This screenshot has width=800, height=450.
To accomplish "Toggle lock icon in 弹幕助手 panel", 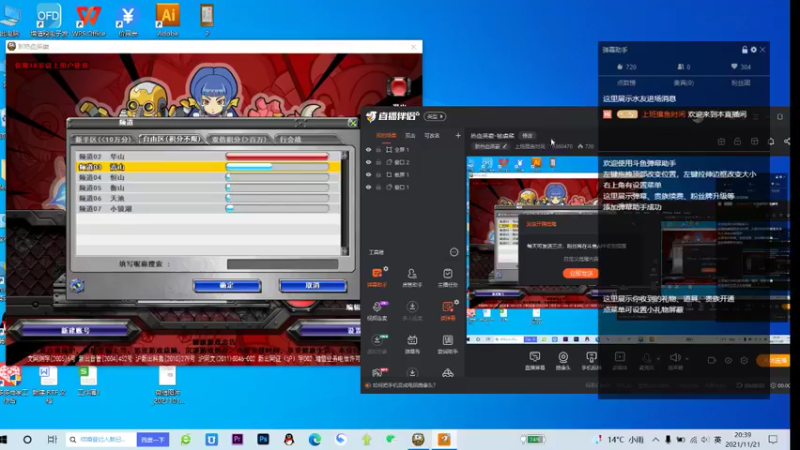I will (x=744, y=50).
